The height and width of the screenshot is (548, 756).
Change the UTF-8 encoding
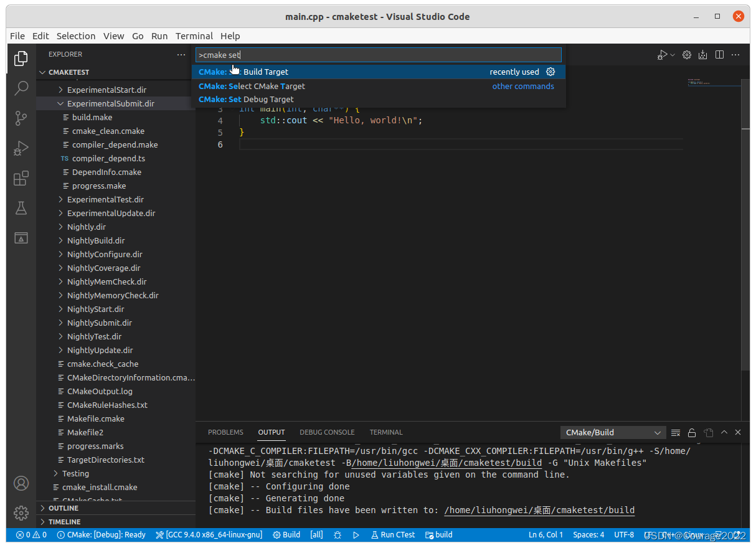point(624,535)
